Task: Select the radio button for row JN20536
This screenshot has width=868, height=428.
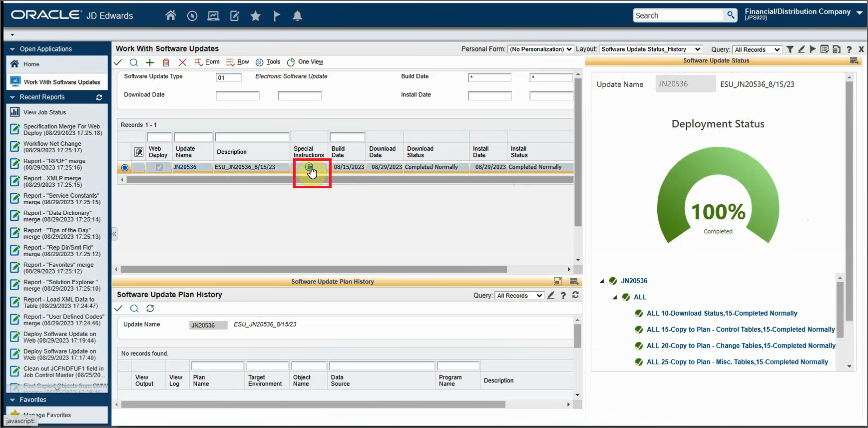Action: tap(125, 167)
